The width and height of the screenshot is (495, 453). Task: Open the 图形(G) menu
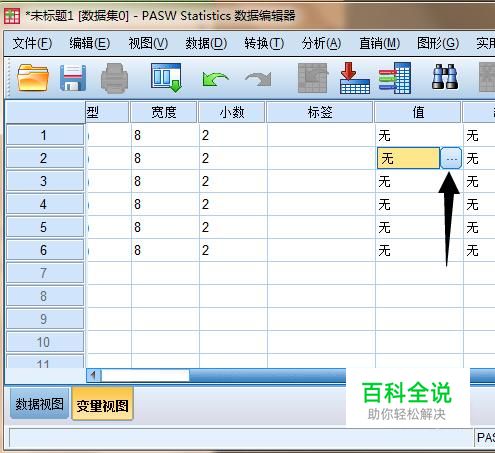click(438, 43)
